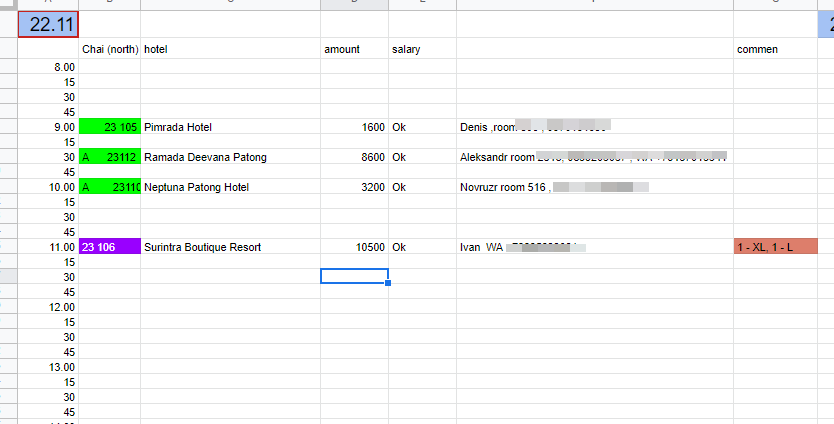Select the blue 22.11 date cell
Screen dimensions: 834x424
click(x=48, y=24)
